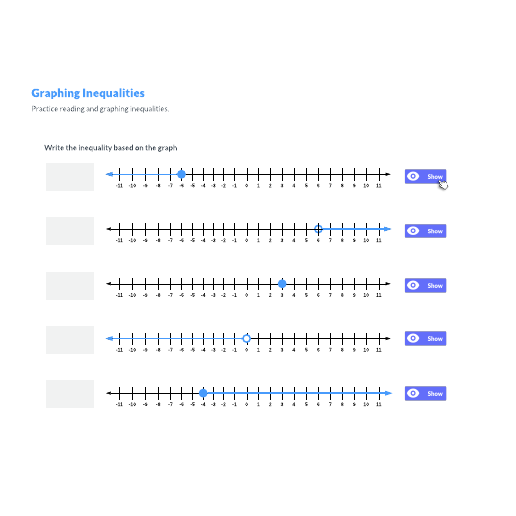
Task: Select the answer box for the fourth number line
Action: [x=70, y=340]
